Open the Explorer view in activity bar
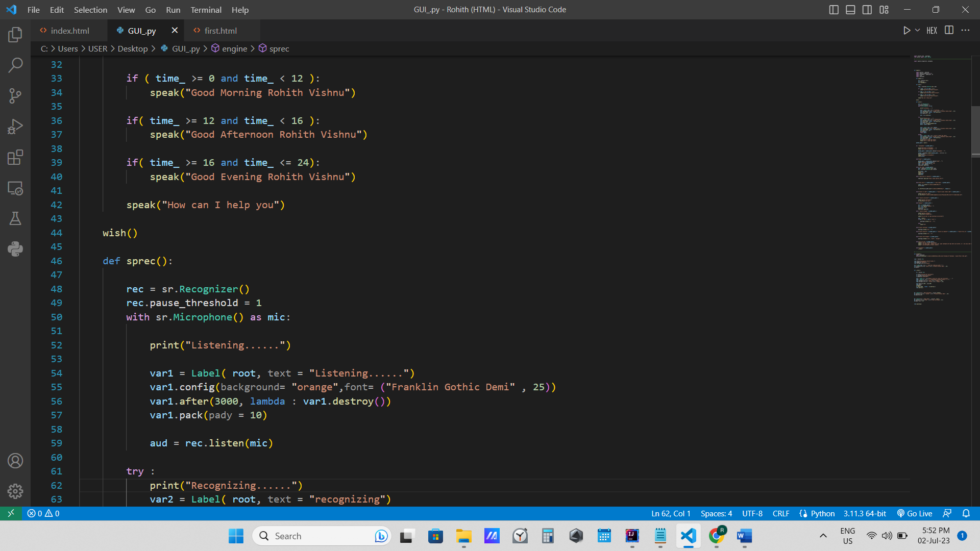The height and width of the screenshot is (551, 980). click(x=15, y=35)
